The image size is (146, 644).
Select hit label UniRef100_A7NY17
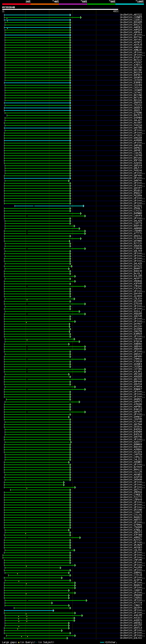(x=131, y=65)
